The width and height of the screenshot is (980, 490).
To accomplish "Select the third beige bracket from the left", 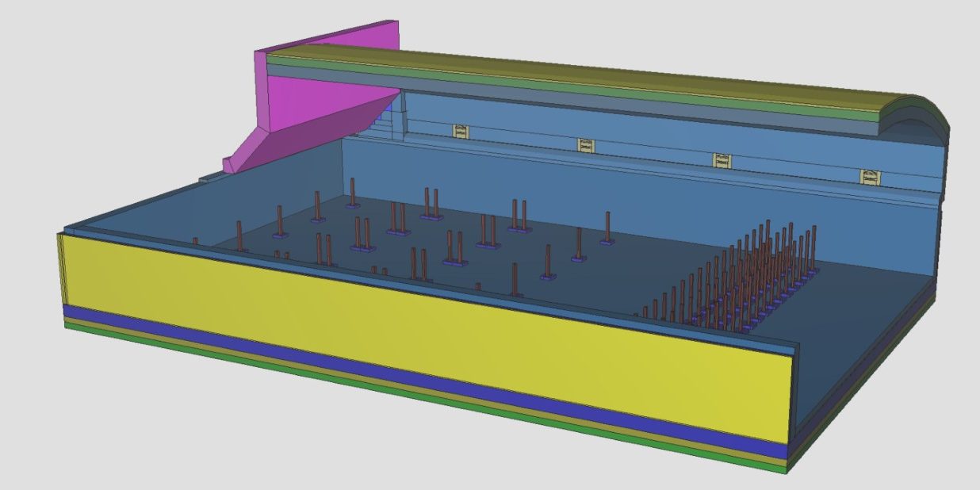I will [x=722, y=160].
